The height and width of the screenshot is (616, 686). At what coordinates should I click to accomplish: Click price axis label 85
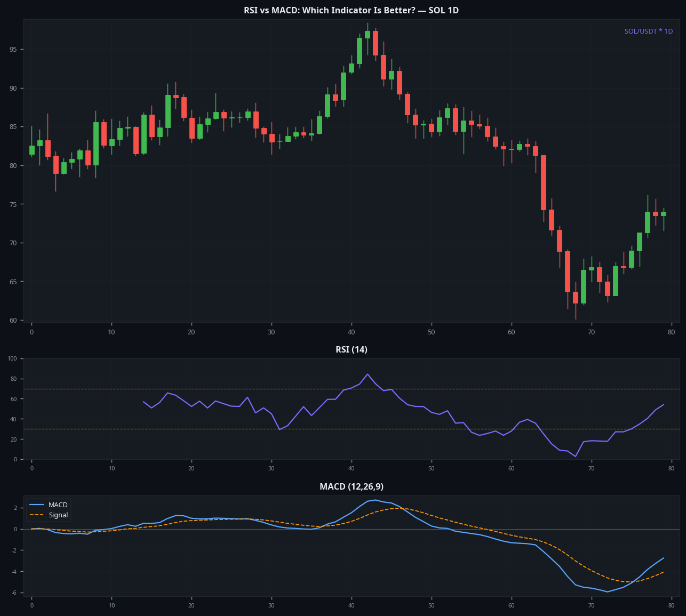[x=13, y=127]
